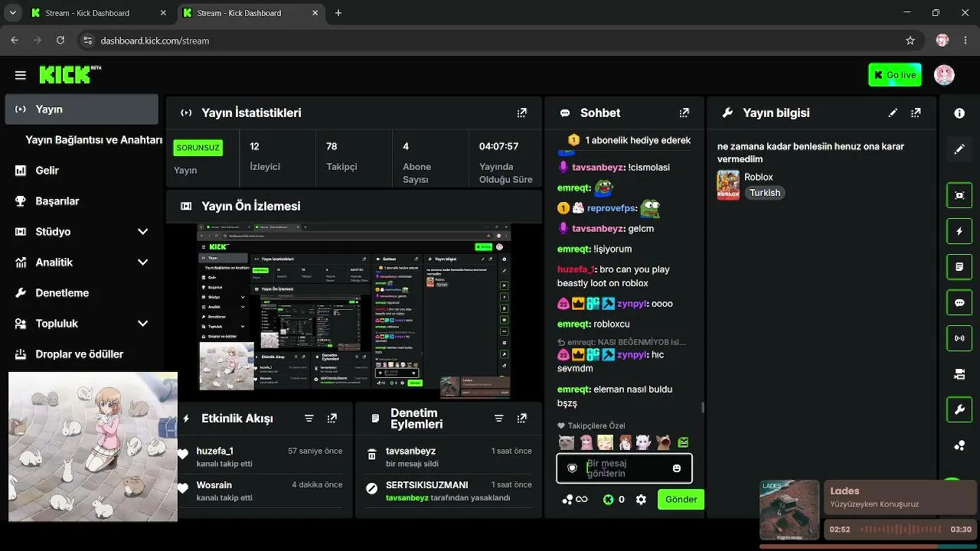Click the channel points dots icon in right toolbar
This screenshot has width=980, height=551.
point(959,445)
